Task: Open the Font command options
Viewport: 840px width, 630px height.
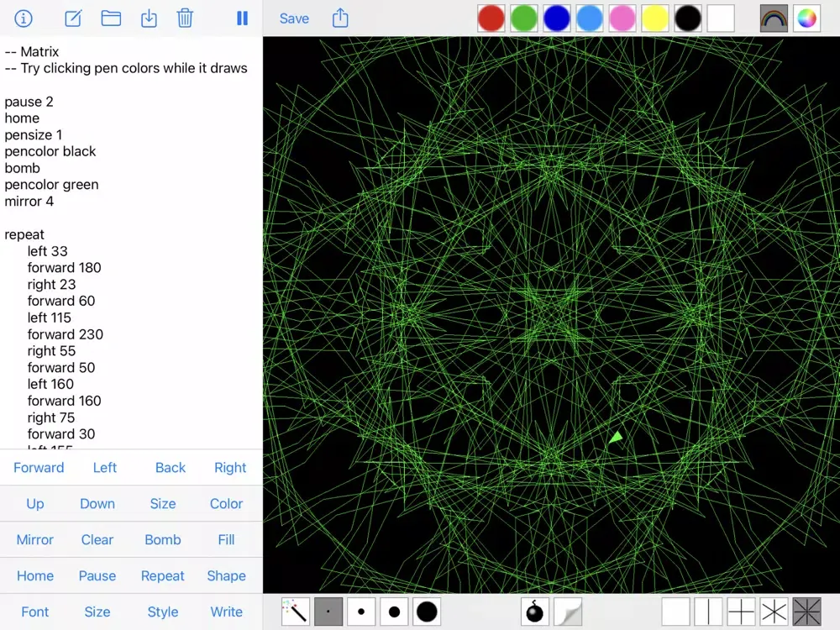Action: point(35,612)
